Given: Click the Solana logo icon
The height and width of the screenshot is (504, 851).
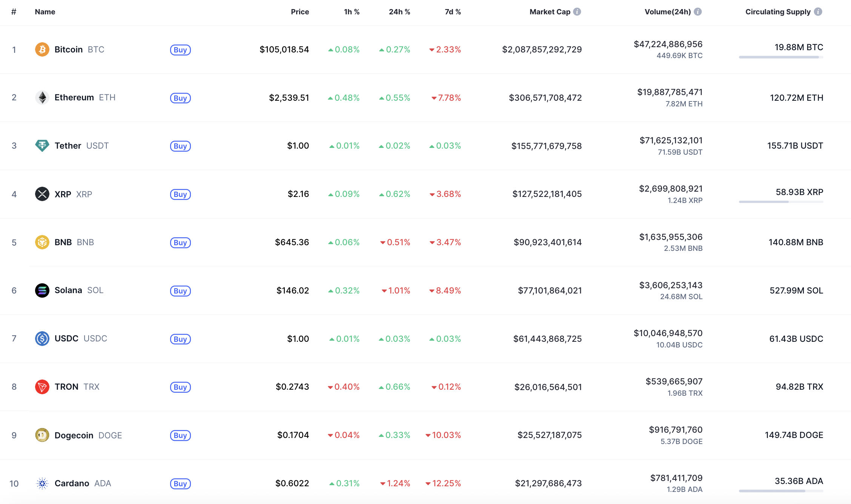Looking at the screenshot, I should [x=42, y=290].
